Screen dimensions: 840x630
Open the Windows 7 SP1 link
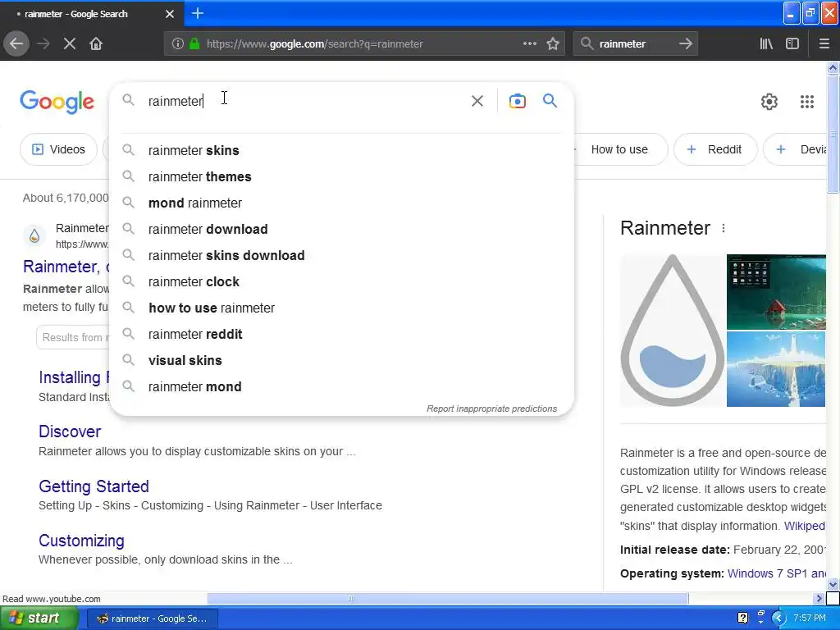click(x=776, y=573)
